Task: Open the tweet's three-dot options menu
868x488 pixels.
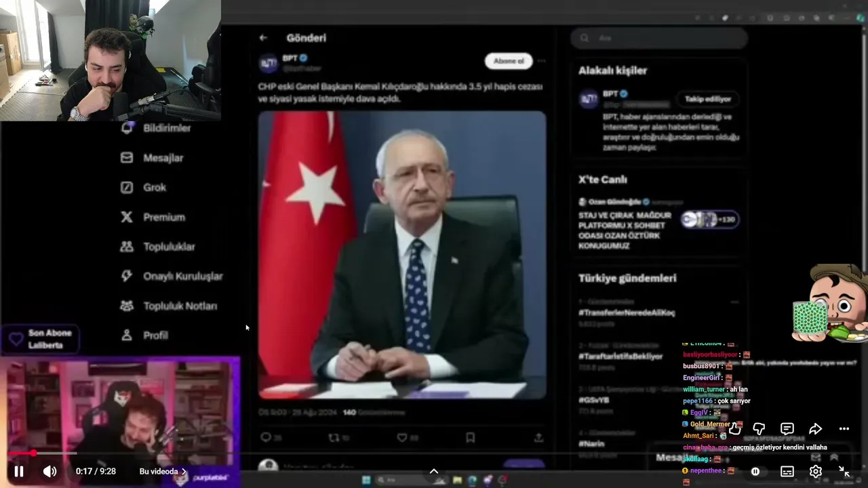Action: click(x=541, y=61)
